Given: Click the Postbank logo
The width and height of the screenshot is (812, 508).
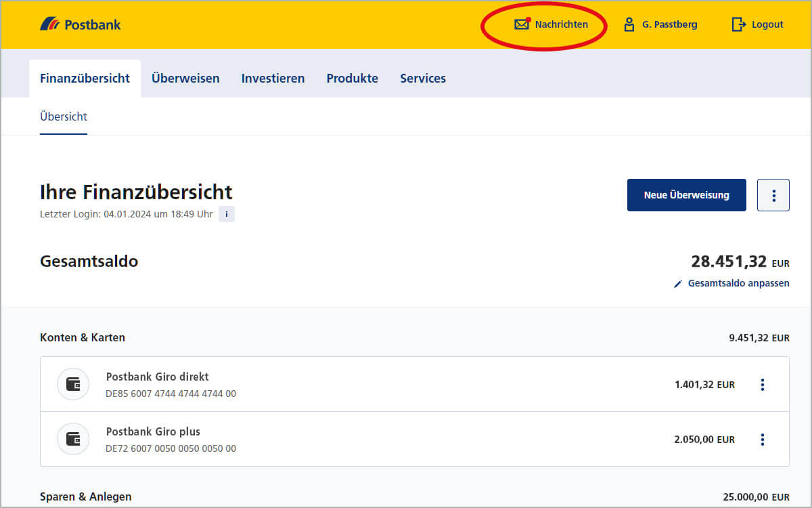Looking at the screenshot, I should [x=81, y=24].
